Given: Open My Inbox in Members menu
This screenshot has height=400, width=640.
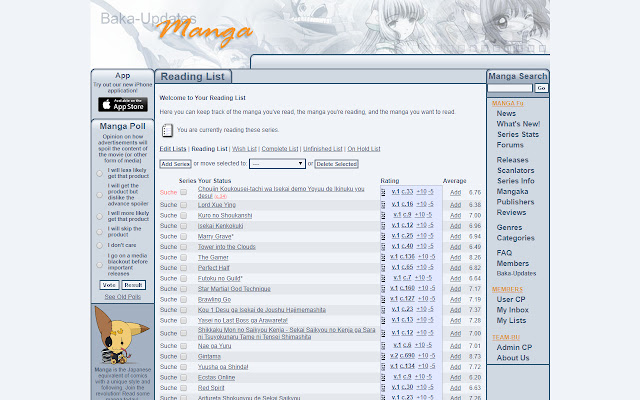Looking at the screenshot, I should click(x=513, y=310).
